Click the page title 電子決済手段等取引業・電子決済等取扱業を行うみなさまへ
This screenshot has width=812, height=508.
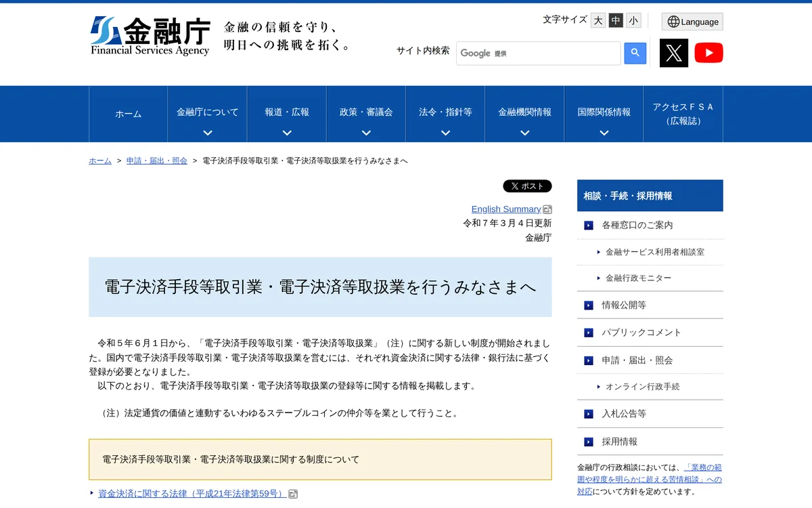click(320, 287)
